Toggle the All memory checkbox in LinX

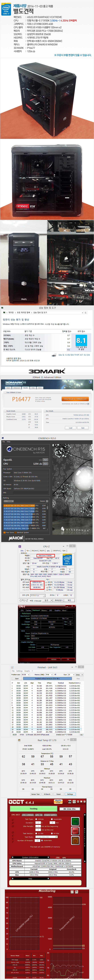tap(55, 674)
